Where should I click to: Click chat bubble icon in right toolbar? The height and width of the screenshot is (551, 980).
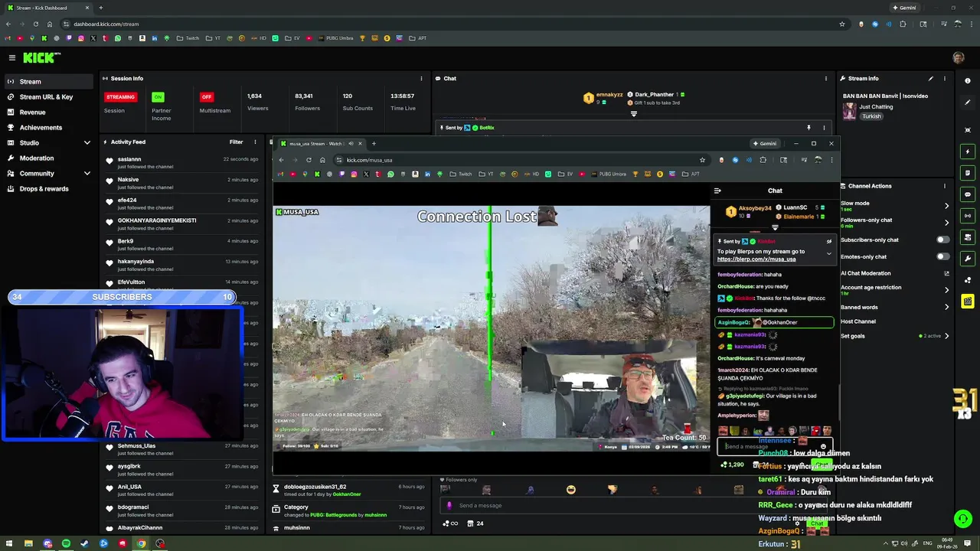968,194
